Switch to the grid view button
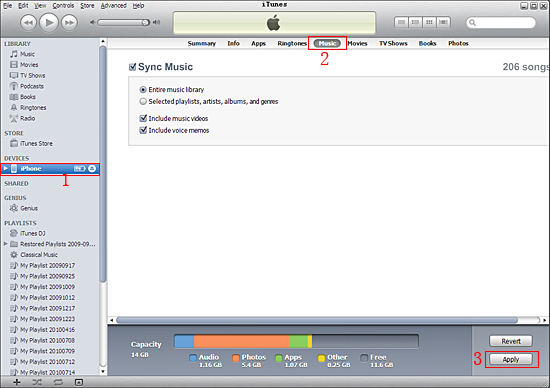This screenshot has height=388, width=550. (x=429, y=22)
